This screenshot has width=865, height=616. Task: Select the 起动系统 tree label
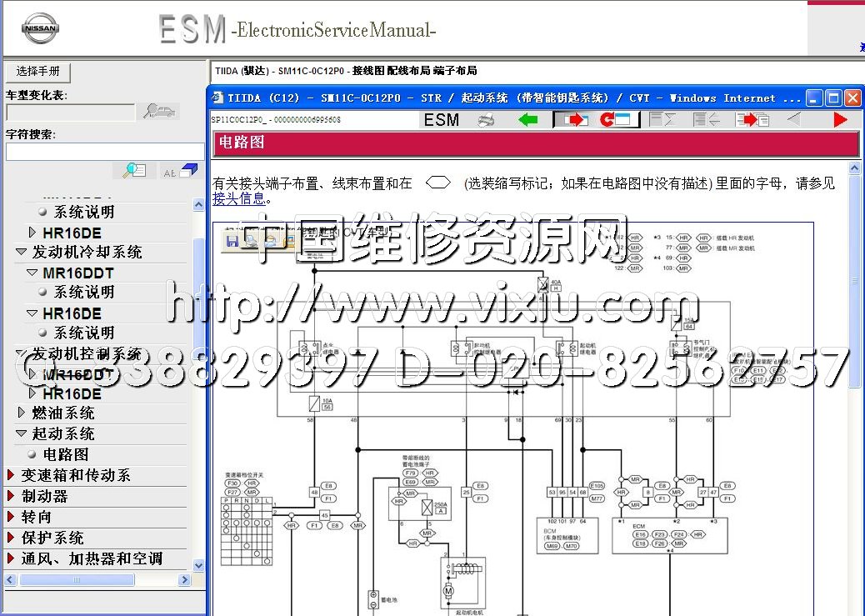pyautogui.click(x=62, y=433)
